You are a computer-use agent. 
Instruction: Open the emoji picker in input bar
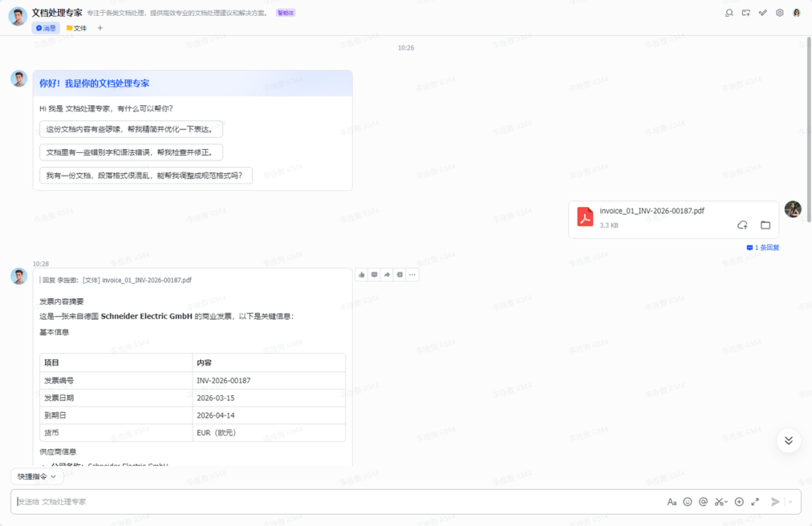687,502
